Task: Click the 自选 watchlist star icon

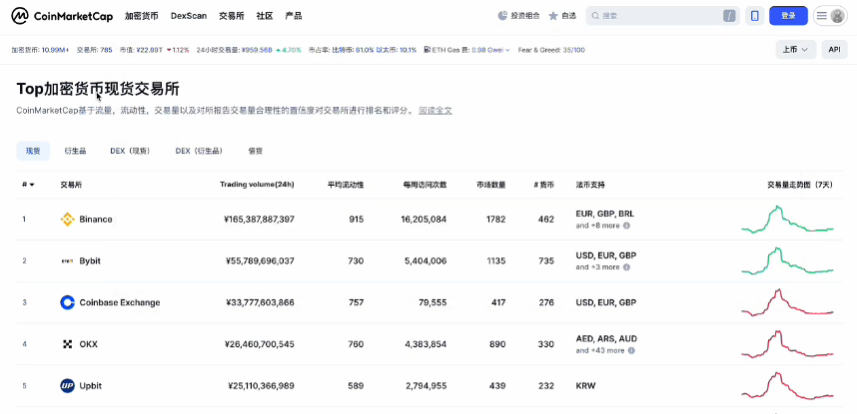Action: click(553, 16)
